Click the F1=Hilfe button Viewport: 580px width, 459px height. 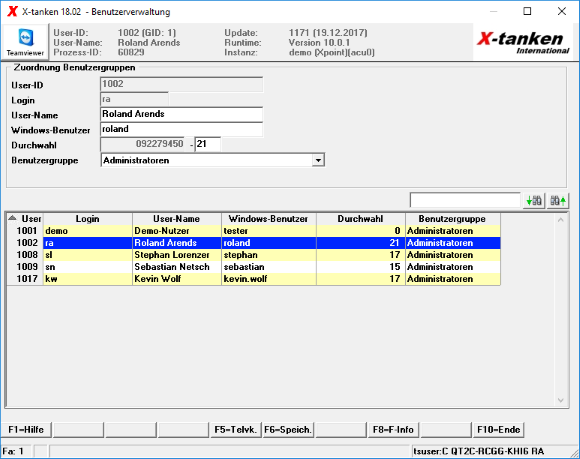pos(26,430)
